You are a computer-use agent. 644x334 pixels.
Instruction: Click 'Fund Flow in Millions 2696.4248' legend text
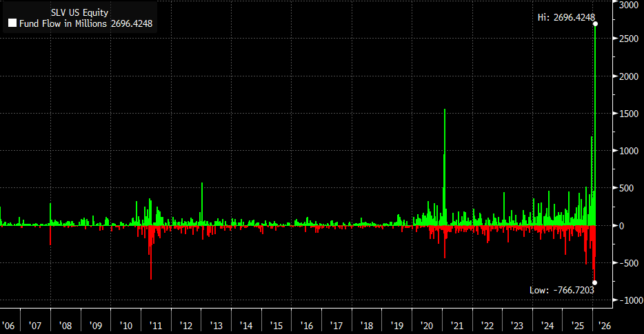tap(85, 24)
